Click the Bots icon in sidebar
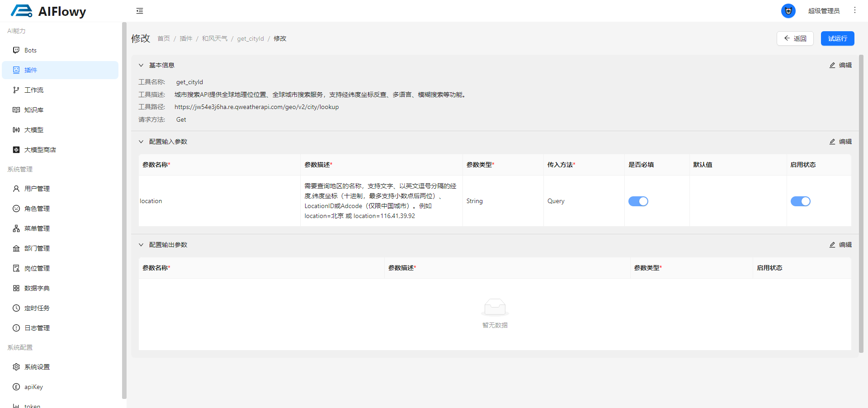 (16, 50)
